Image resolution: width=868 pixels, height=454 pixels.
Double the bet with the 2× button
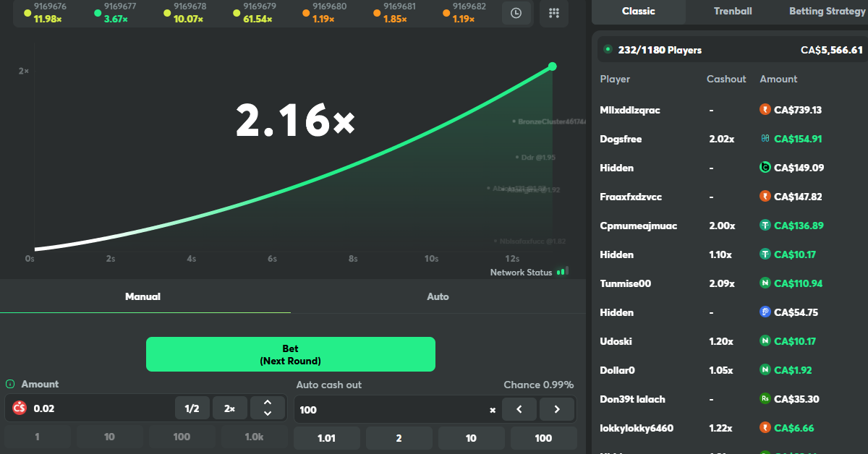[x=230, y=408]
